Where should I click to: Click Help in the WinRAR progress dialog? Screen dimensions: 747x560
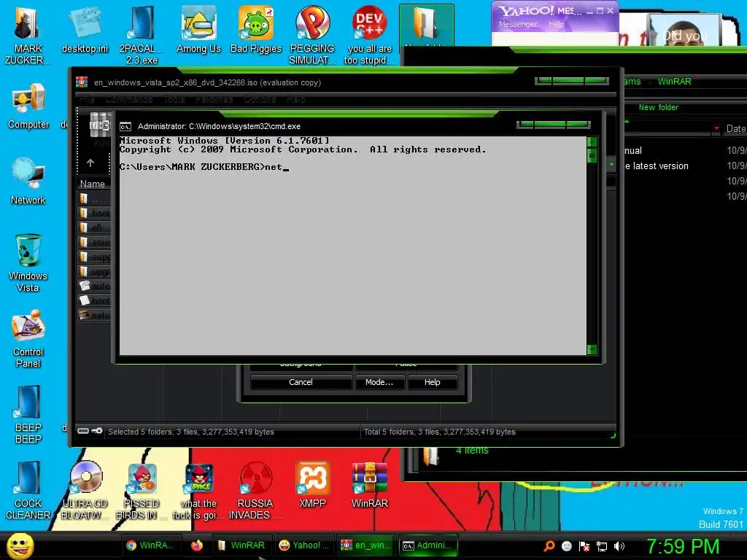(x=432, y=382)
